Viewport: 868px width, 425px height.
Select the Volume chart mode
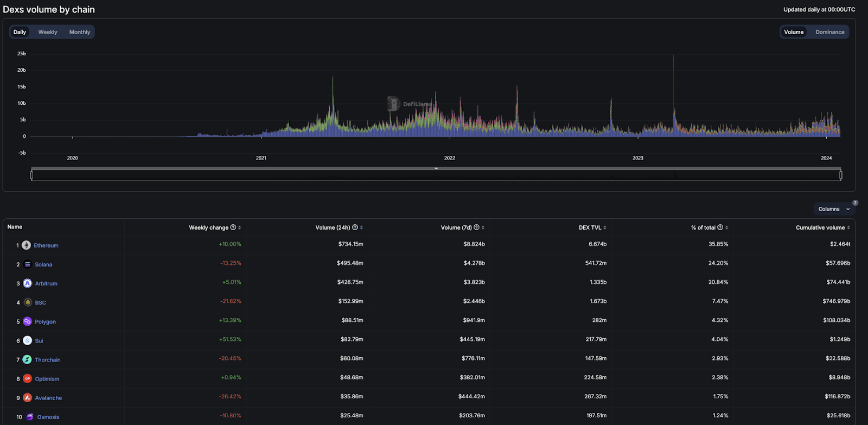pos(794,32)
